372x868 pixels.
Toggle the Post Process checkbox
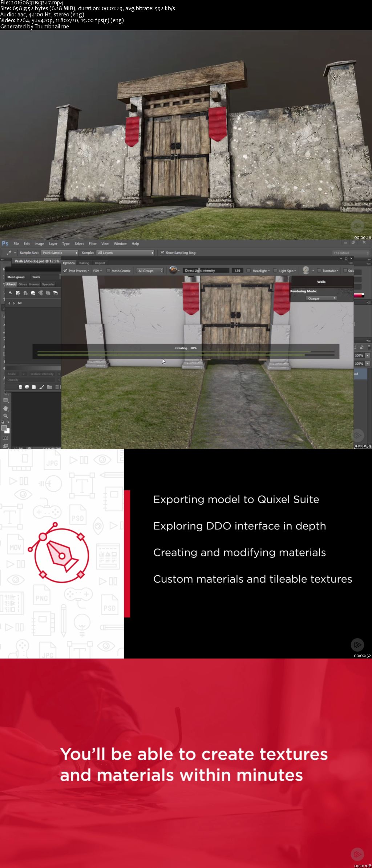click(65, 271)
